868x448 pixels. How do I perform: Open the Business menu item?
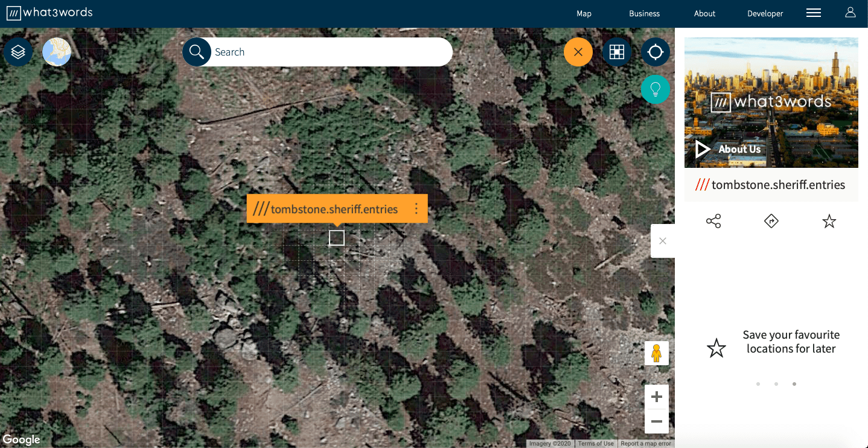point(644,13)
